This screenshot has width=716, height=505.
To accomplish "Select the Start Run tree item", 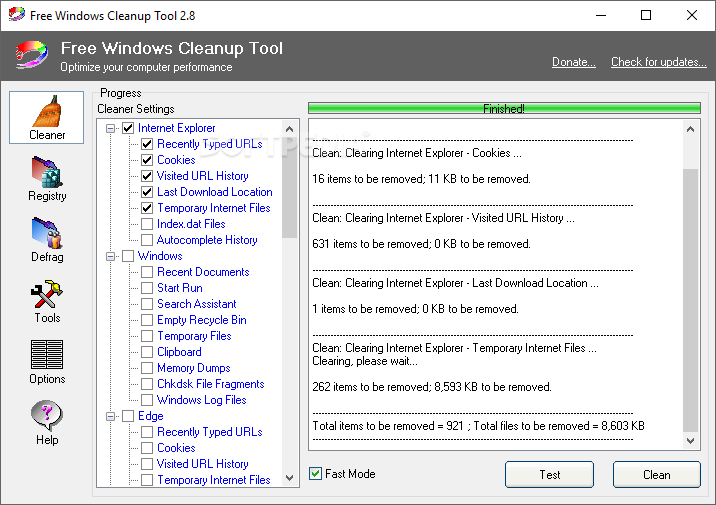I will [179, 288].
